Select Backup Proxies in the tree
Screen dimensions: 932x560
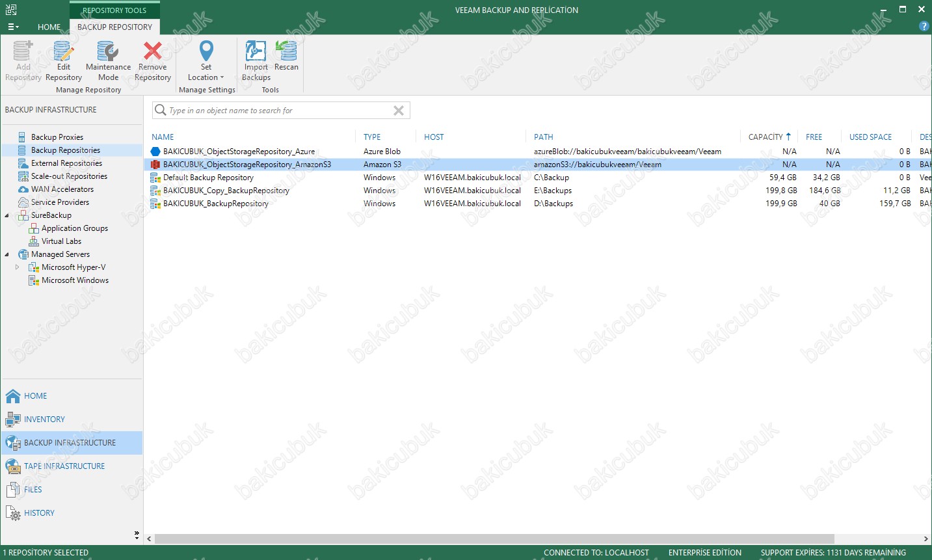pos(57,137)
